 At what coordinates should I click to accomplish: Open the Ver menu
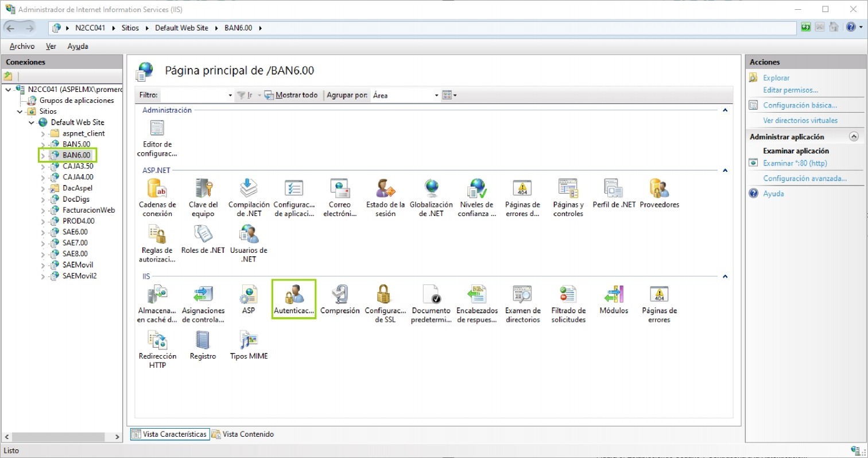[x=51, y=46]
